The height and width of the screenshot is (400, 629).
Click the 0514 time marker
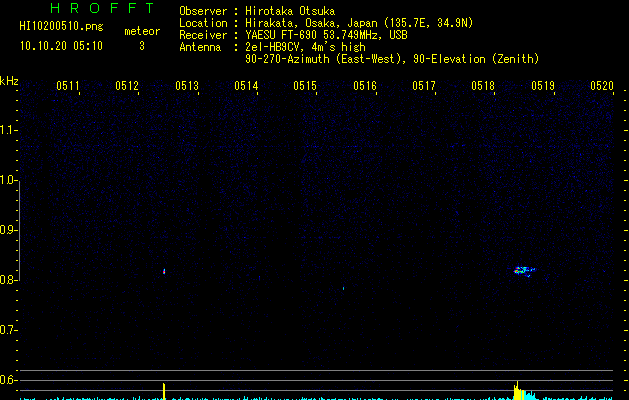coord(246,86)
